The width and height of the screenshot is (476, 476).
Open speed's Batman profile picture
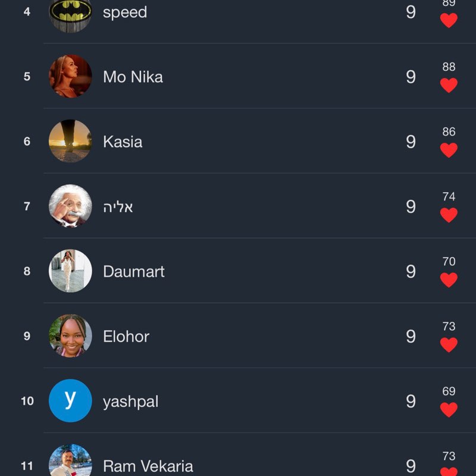coord(70,13)
